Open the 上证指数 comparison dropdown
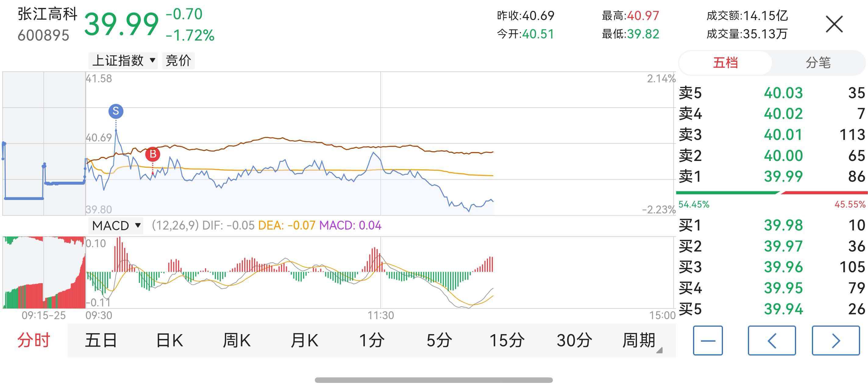Image resolution: width=868 pixels, height=389 pixels. click(123, 61)
